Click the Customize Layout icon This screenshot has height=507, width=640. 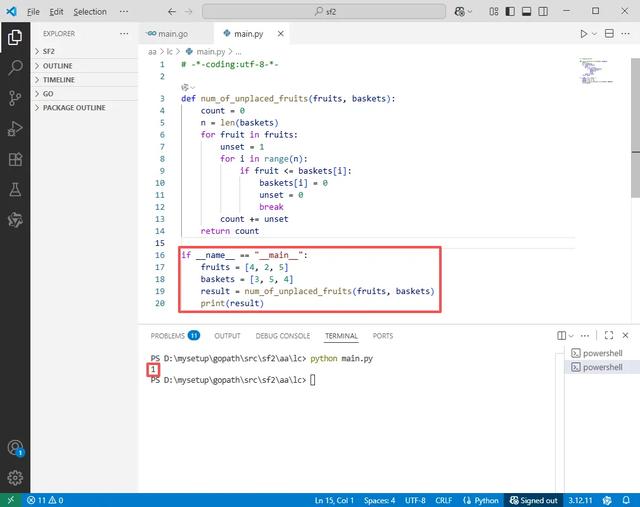493,11
